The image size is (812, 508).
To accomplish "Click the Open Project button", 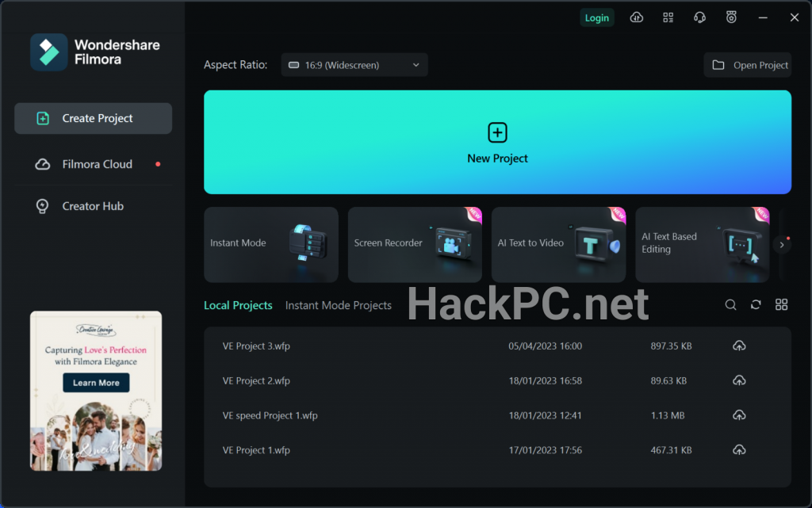I will (750, 65).
